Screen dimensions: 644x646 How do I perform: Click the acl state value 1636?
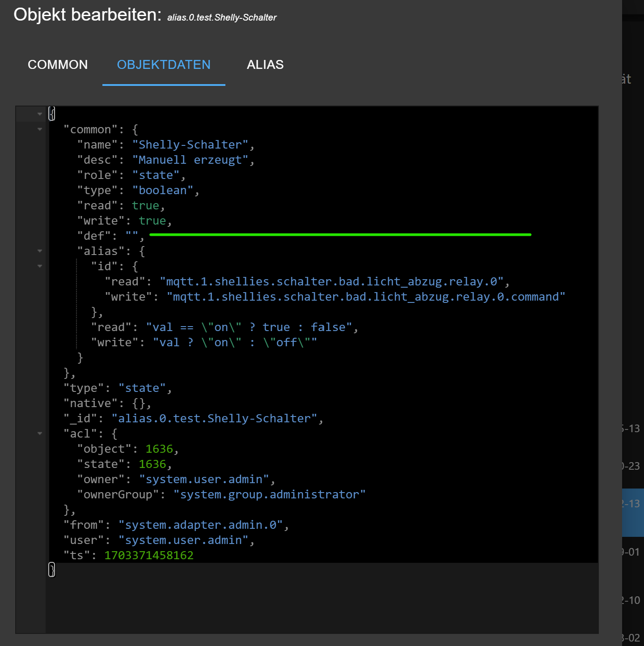click(153, 464)
